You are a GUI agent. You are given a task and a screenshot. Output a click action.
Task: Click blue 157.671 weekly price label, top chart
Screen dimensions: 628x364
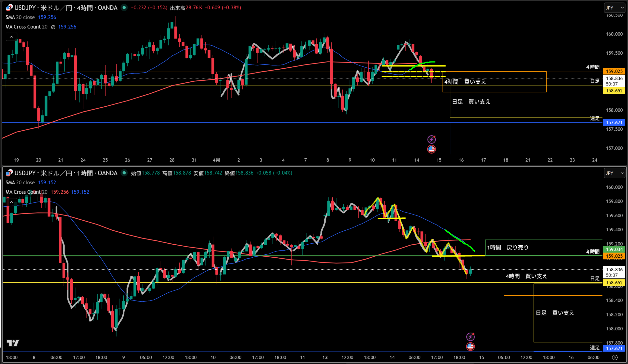point(614,123)
